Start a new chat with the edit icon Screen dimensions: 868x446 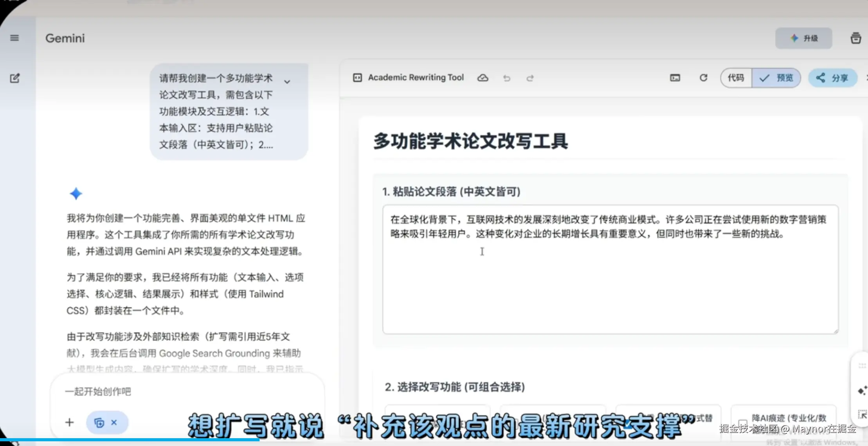(15, 78)
